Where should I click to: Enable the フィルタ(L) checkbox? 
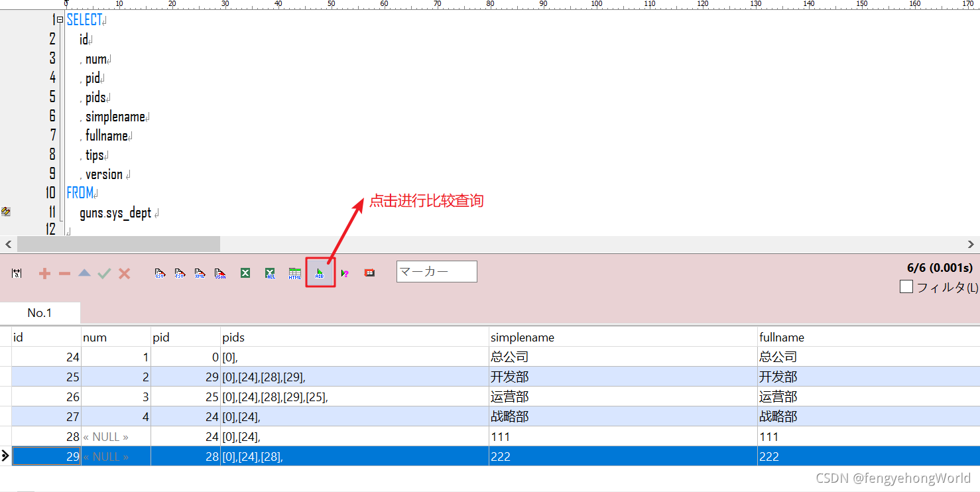[x=906, y=287]
